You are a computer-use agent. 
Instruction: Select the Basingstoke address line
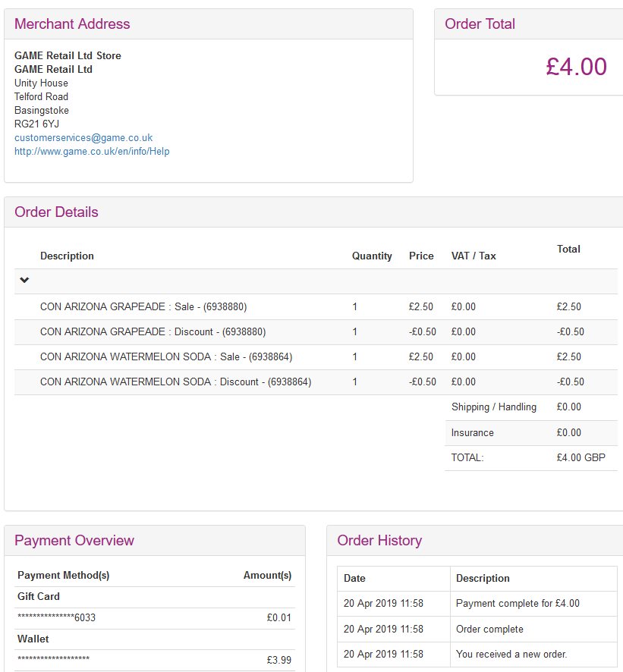42,110
